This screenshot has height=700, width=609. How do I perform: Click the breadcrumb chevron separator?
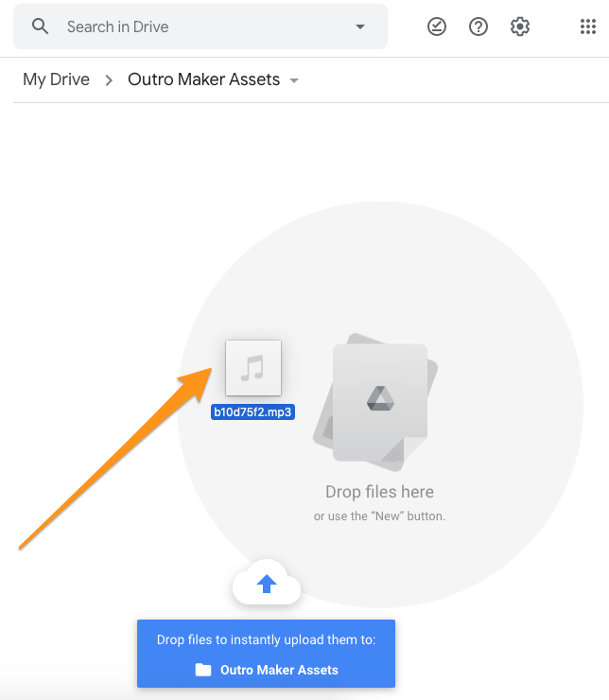[x=109, y=80]
